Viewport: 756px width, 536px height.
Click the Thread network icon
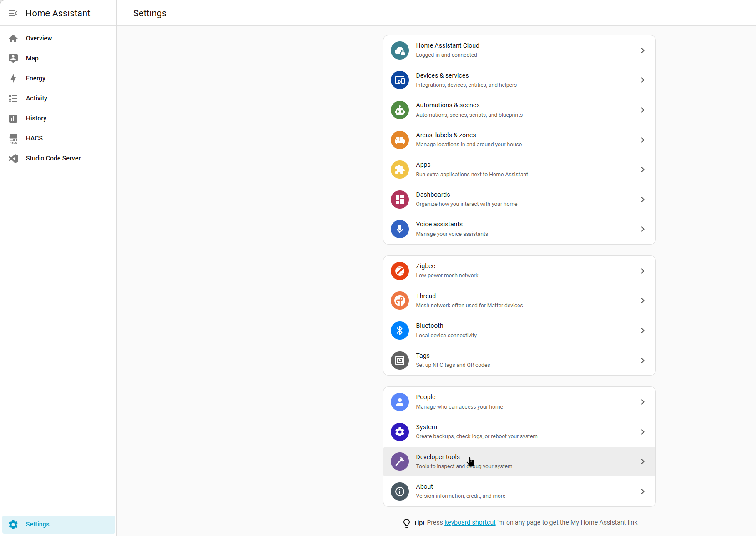(x=399, y=301)
